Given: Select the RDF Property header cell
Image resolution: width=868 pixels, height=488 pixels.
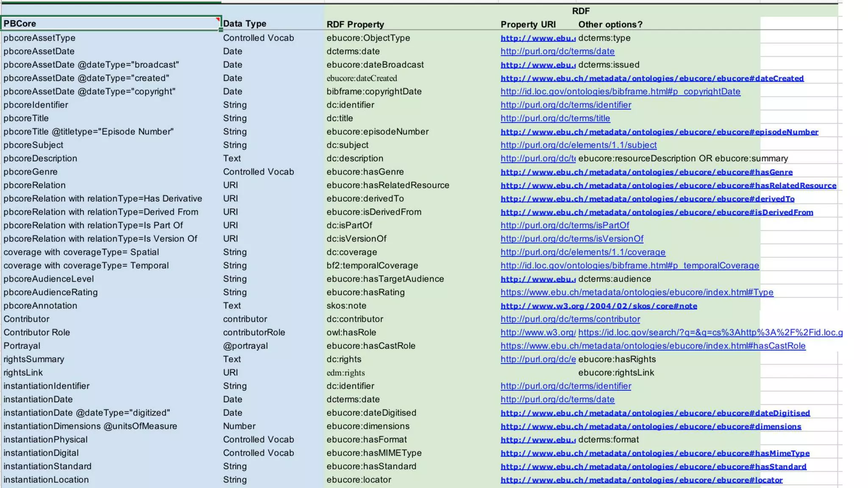Looking at the screenshot, I should click(355, 25).
